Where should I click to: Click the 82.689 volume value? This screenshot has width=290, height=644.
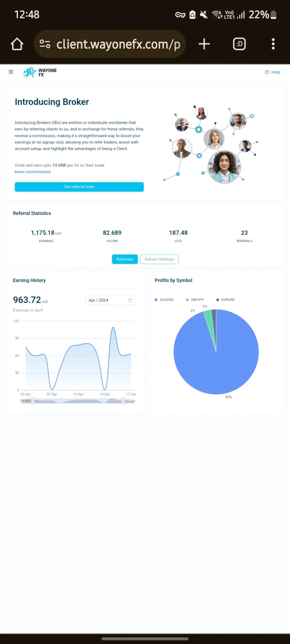(112, 233)
